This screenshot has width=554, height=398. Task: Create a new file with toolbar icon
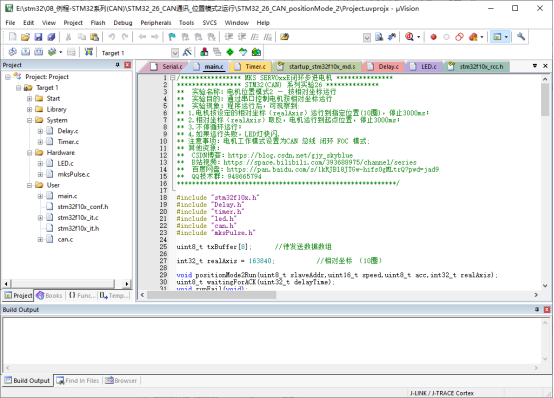(x=13, y=37)
